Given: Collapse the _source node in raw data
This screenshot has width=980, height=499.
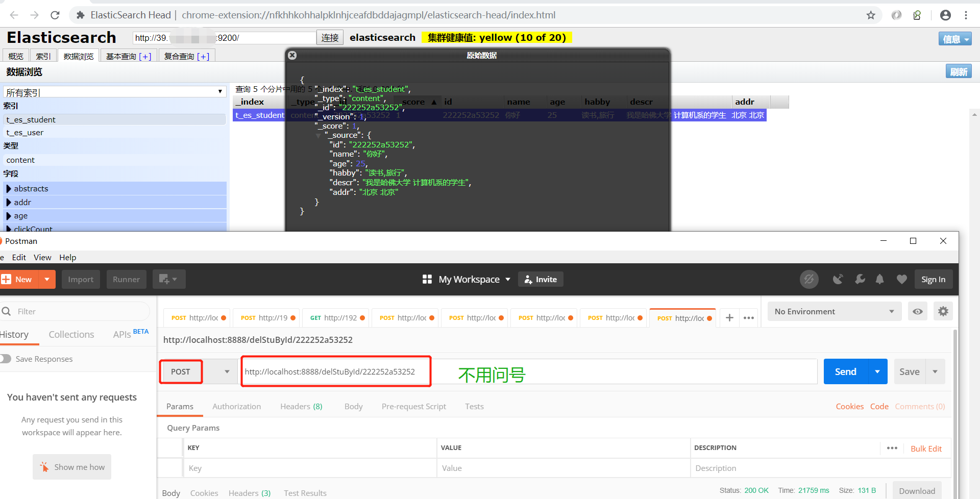Looking at the screenshot, I should point(318,135).
